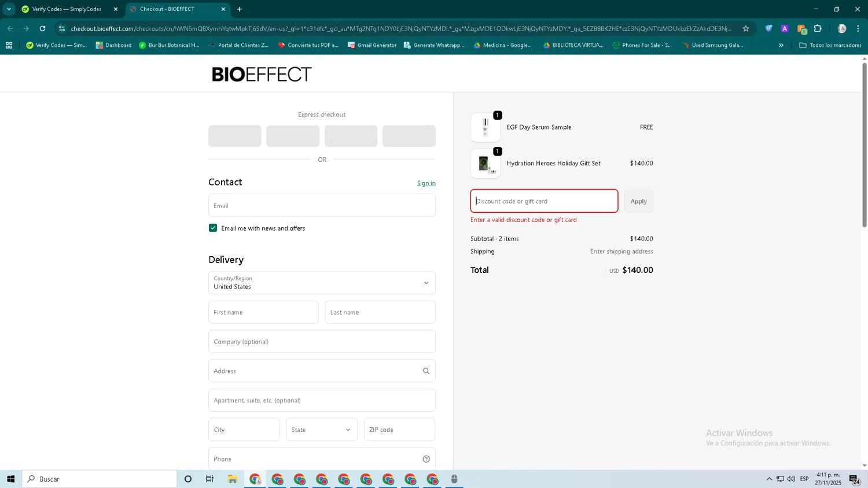Open Windows Start menu
Image resolution: width=868 pixels, height=488 pixels.
click(x=10, y=479)
